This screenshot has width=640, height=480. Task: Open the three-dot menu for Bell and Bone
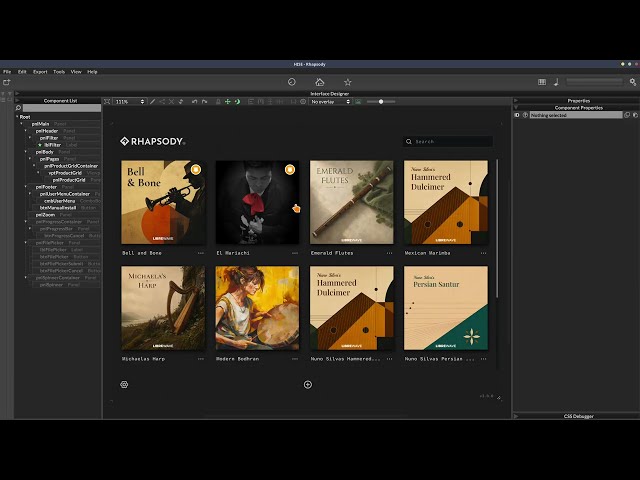click(x=200, y=253)
